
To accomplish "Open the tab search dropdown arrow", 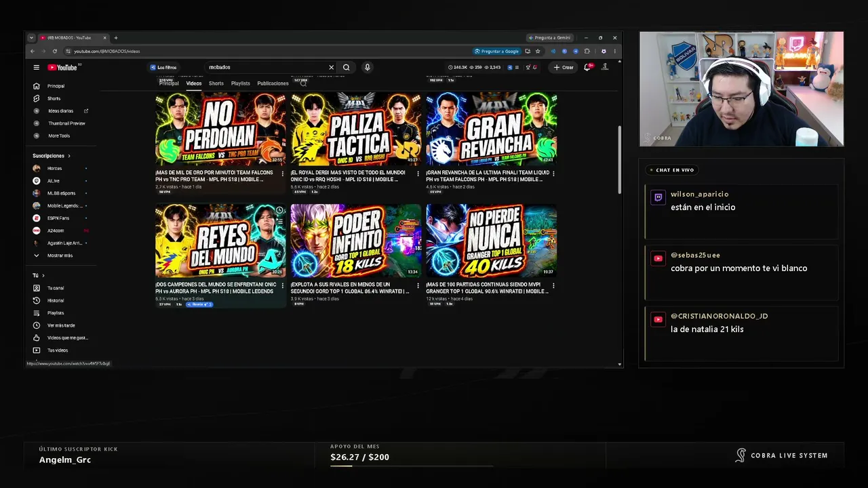I will point(31,38).
